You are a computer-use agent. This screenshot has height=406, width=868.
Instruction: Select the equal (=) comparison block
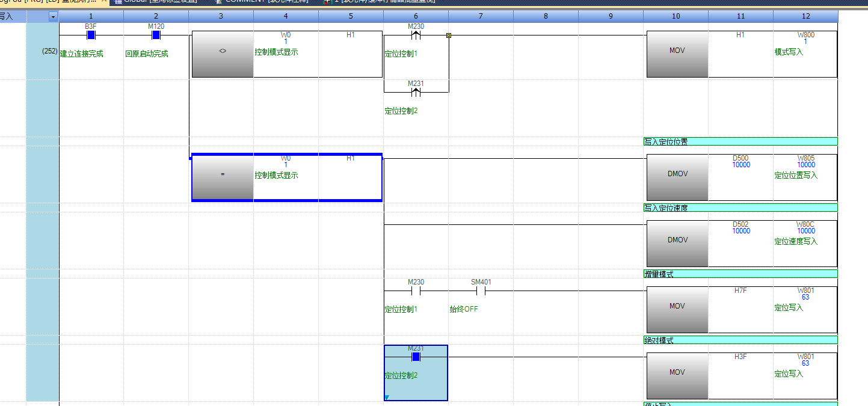223,177
